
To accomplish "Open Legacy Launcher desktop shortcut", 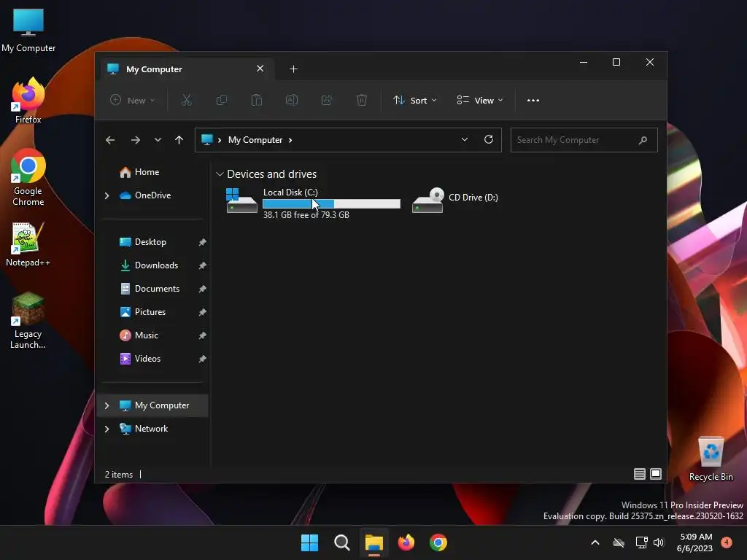I will coord(28,321).
